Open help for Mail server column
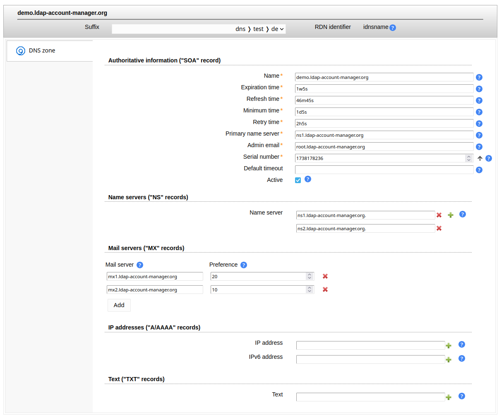Image resolution: width=504 pixels, height=420 pixels. pyautogui.click(x=140, y=265)
